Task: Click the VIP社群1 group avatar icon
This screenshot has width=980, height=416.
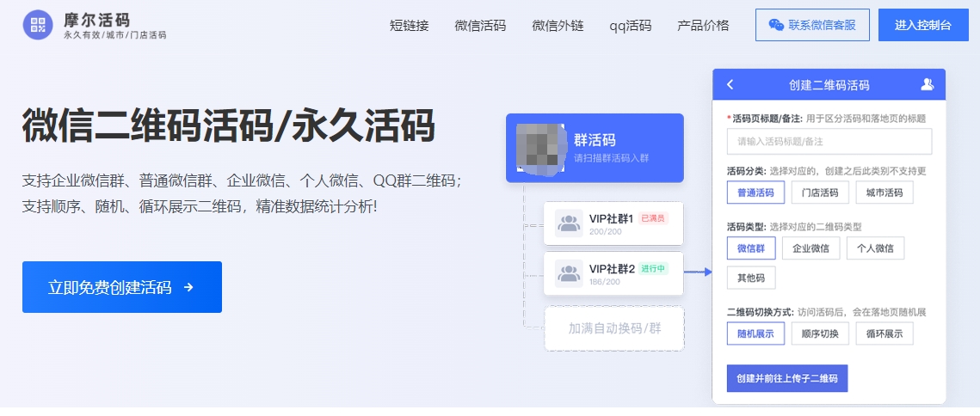Action: [x=569, y=223]
